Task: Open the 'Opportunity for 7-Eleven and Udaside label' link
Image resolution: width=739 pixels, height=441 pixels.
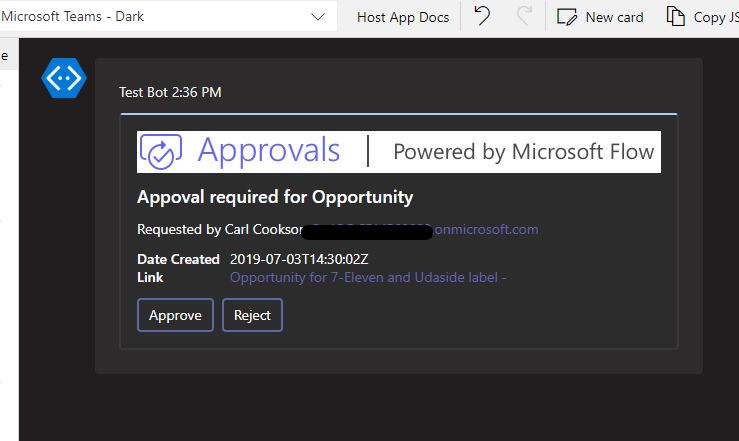Action: point(368,277)
